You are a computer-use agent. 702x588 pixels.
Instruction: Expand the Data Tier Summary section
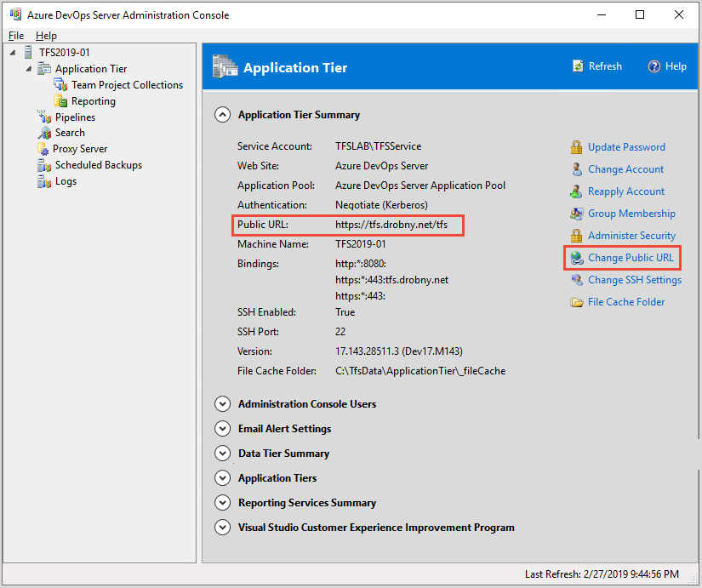[x=222, y=453]
